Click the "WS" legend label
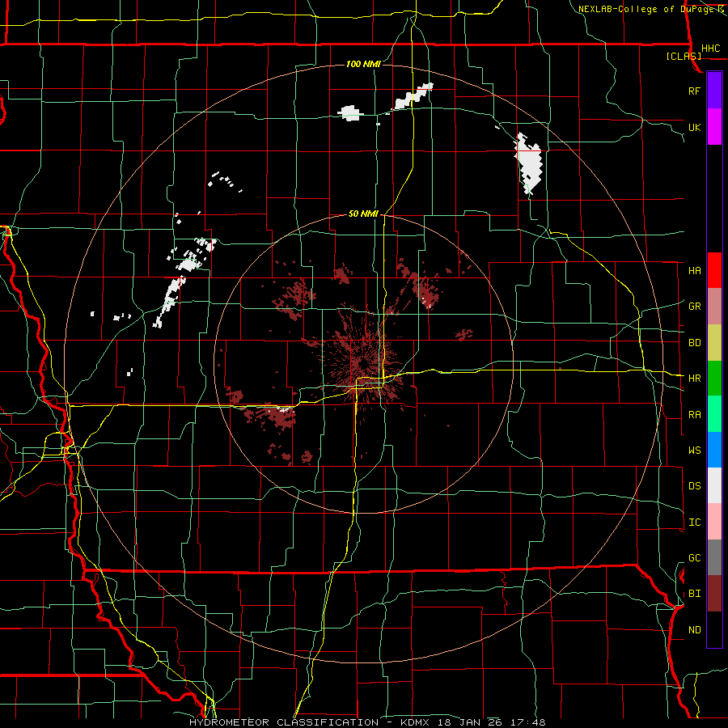This screenshot has width=728, height=728. (695, 450)
